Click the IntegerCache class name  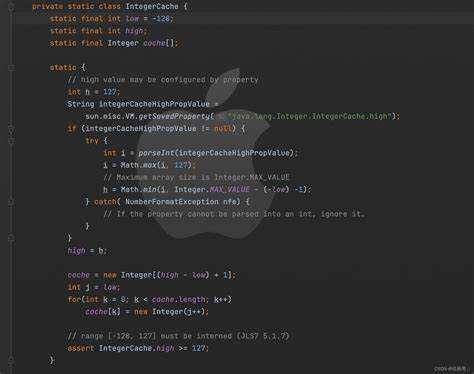(152, 7)
